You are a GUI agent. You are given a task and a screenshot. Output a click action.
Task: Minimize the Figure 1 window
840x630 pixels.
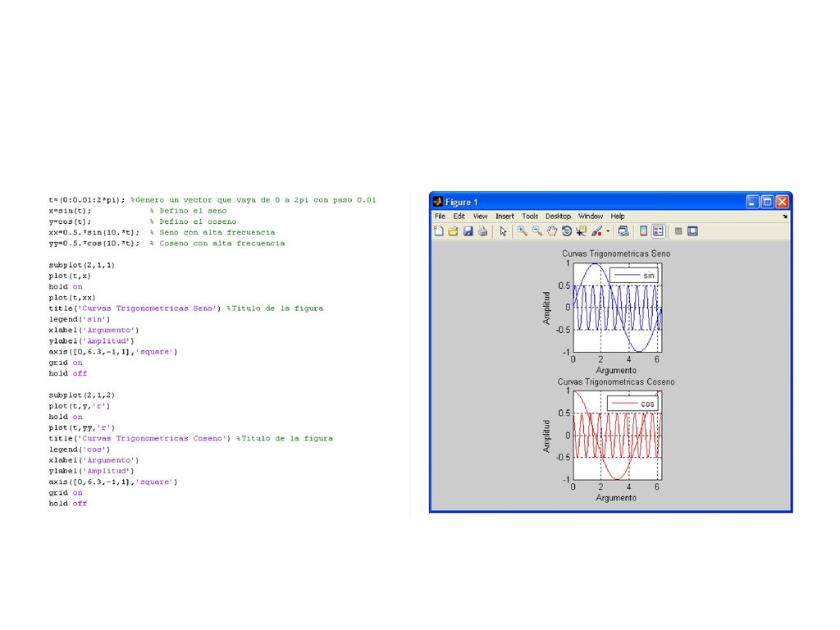click(x=752, y=202)
